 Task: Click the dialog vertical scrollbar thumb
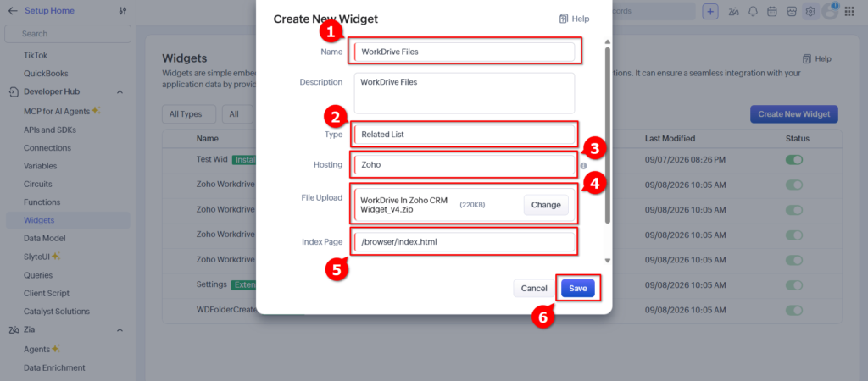tap(607, 135)
